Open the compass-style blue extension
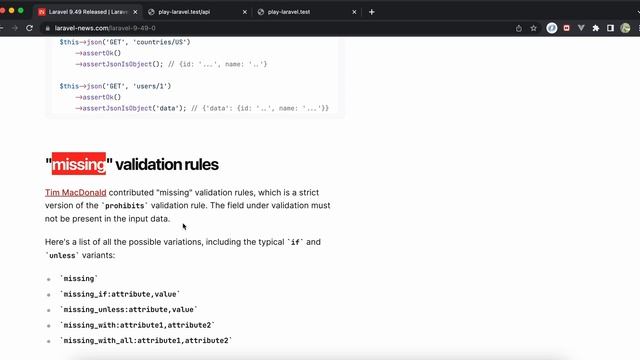This screenshot has width=640, height=360. tap(552, 28)
